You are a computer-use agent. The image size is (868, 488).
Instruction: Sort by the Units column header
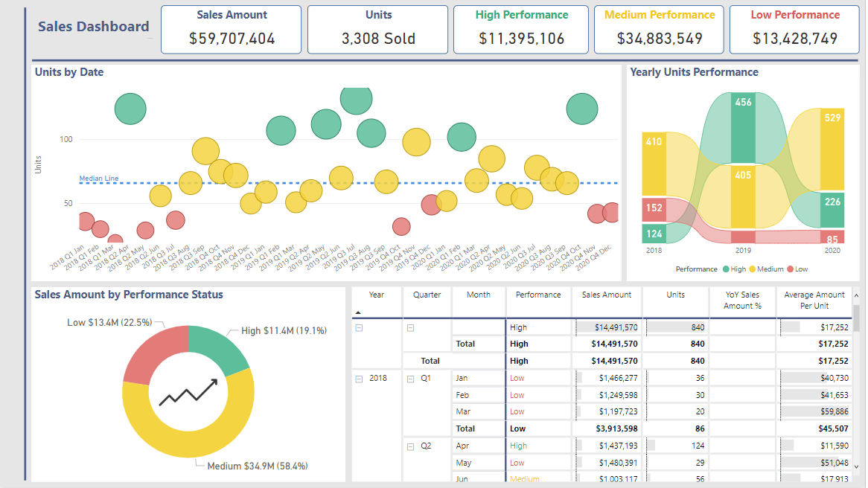(675, 295)
